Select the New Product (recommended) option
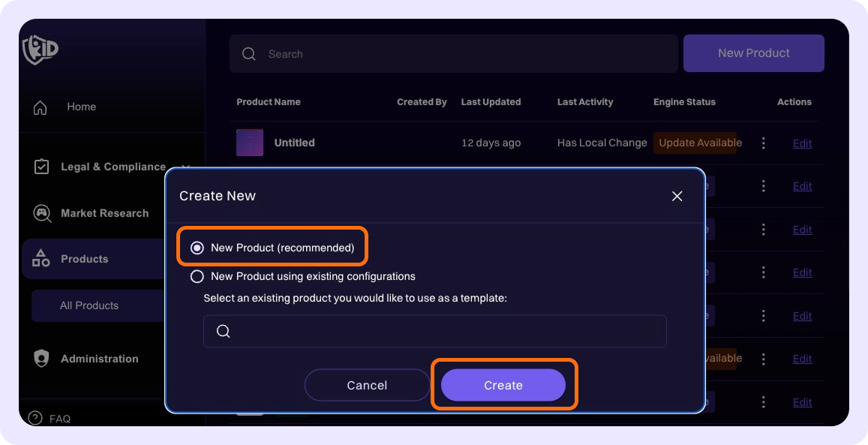The width and height of the screenshot is (868, 445). pos(197,246)
